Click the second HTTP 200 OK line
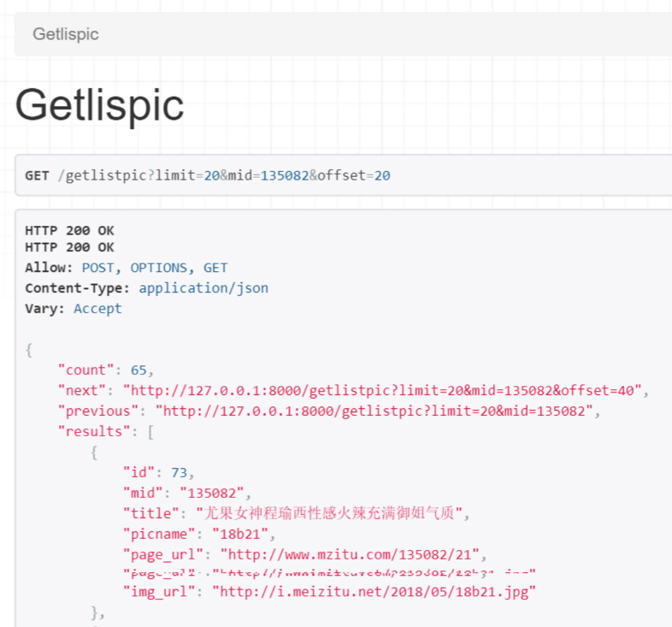The width and height of the screenshot is (672, 627). click(x=69, y=247)
